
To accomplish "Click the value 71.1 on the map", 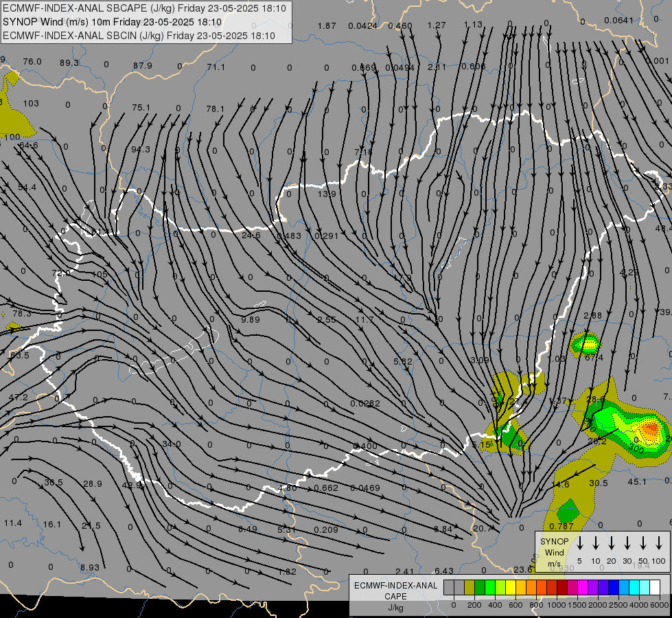I will pyautogui.click(x=216, y=67).
